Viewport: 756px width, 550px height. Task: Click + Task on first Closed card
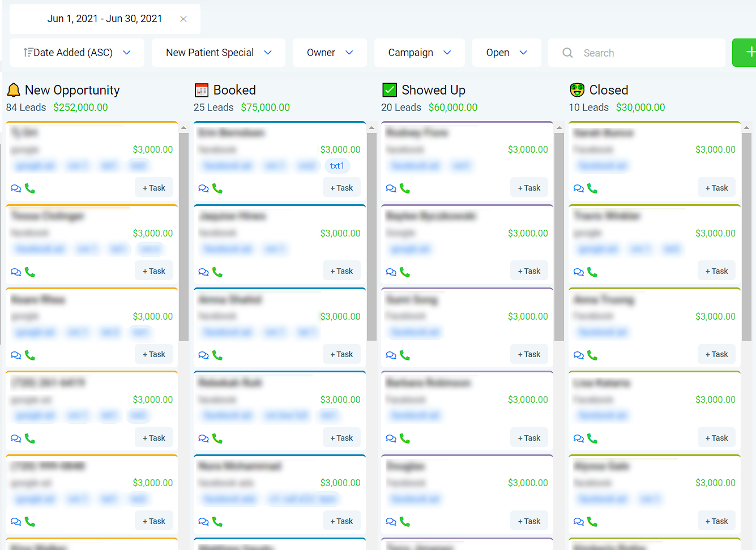click(x=716, y=188)
